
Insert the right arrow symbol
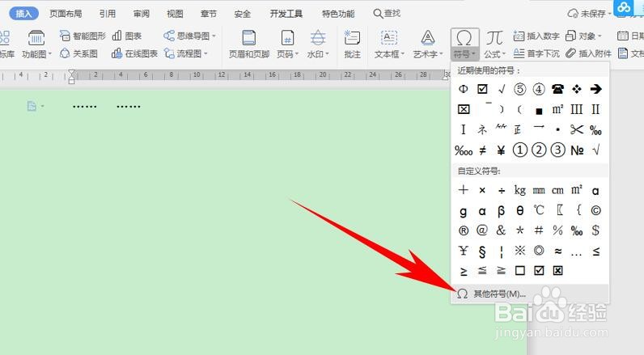pos(595,89)
